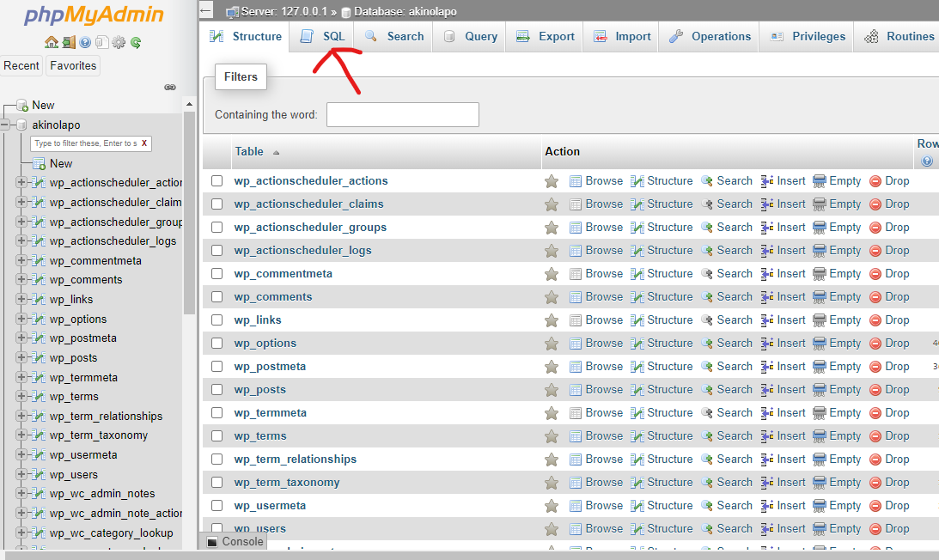The image size is (939, 560).
Task: Click the Search icon for wp_comments row
Action: pos(707,297)
